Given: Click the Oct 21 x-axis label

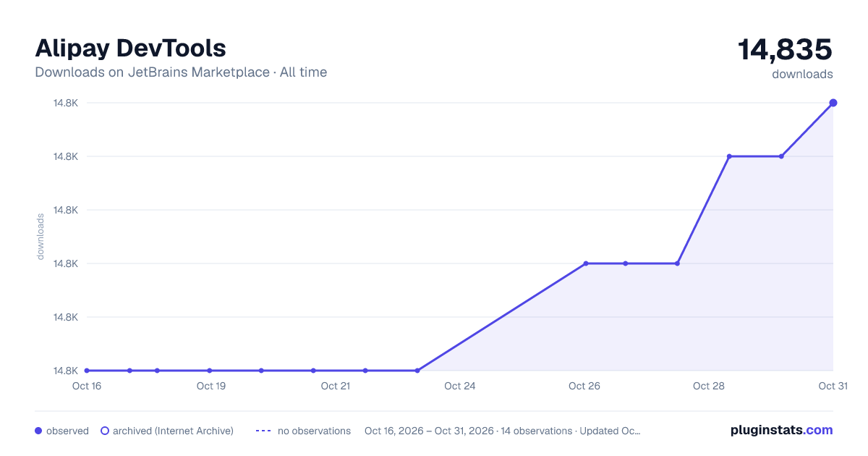Looking at the screenshot, I should tap(336, 386).
